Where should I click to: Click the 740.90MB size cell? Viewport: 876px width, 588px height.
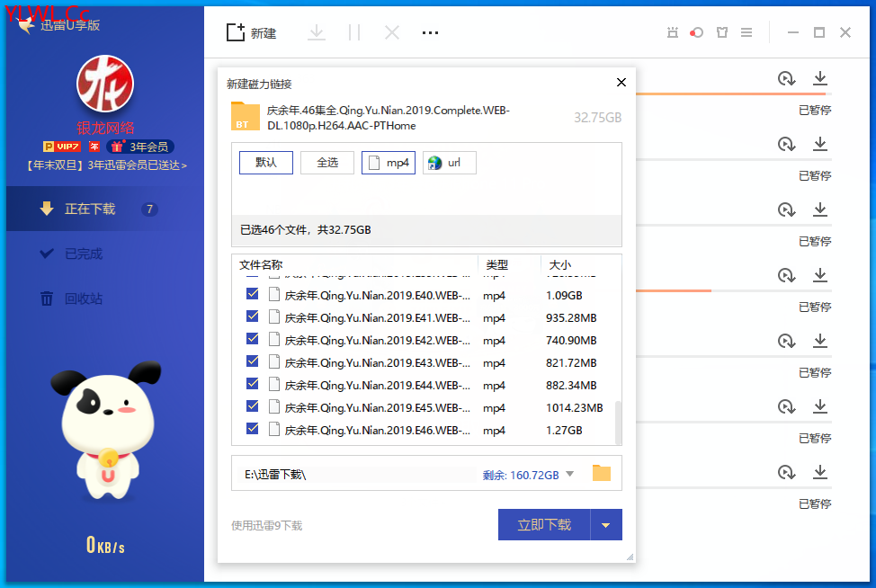click(571, 340)
